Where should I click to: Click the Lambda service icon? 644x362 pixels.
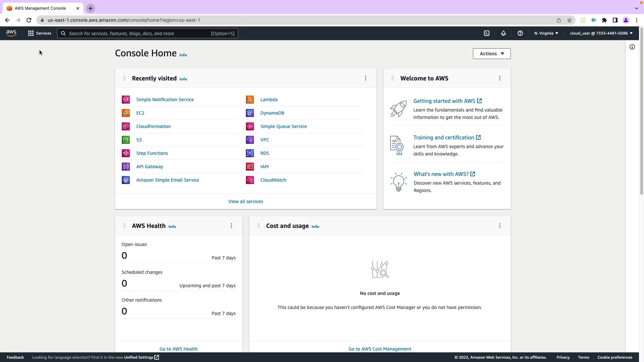pyautogui.click(x=250, y=100)
